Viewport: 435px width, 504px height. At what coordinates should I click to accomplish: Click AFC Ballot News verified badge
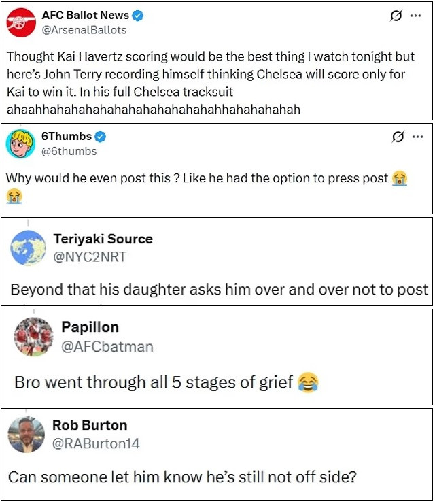(138, 15)
